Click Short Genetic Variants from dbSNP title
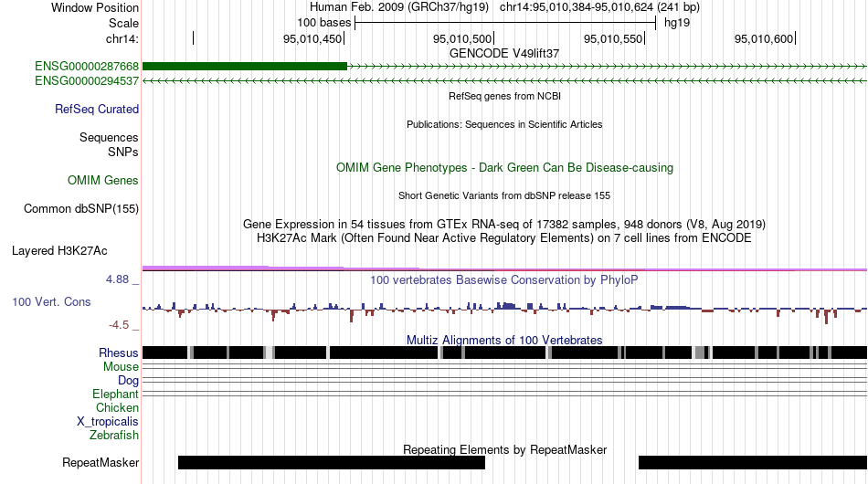This screenshot has width=868, height=484. tap(504, 195)
